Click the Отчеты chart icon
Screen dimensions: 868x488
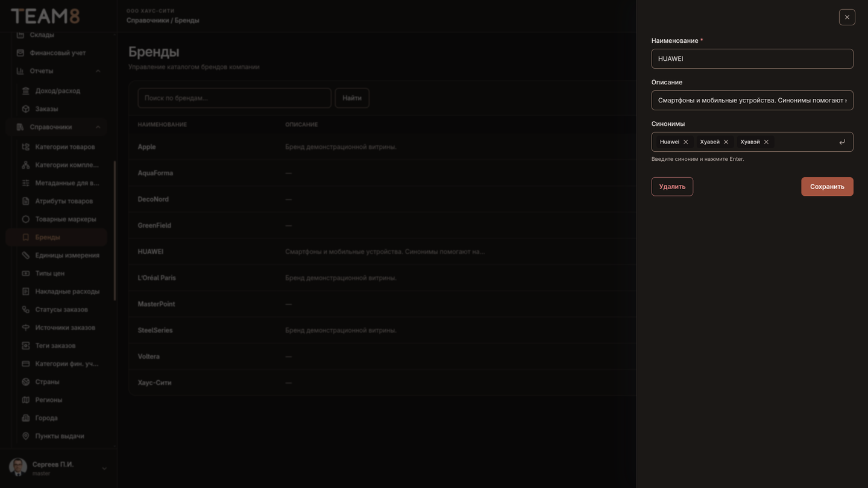(20, 71)
